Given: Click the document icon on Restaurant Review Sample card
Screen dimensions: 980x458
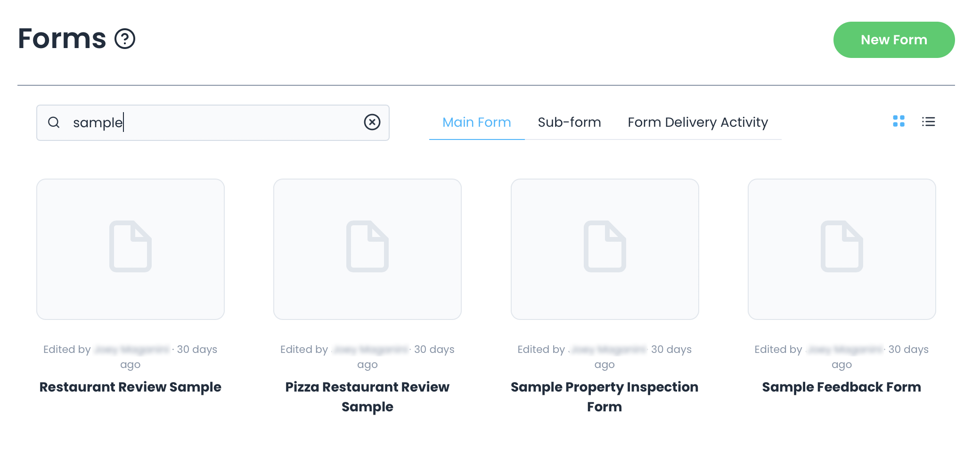Looking at the screenshot, I should pos(131,246).
